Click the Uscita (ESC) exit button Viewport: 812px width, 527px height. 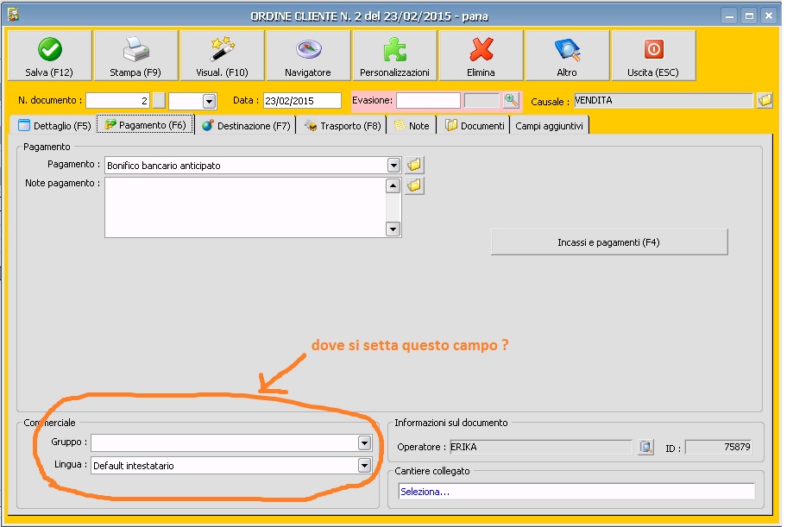click(653, 55)
